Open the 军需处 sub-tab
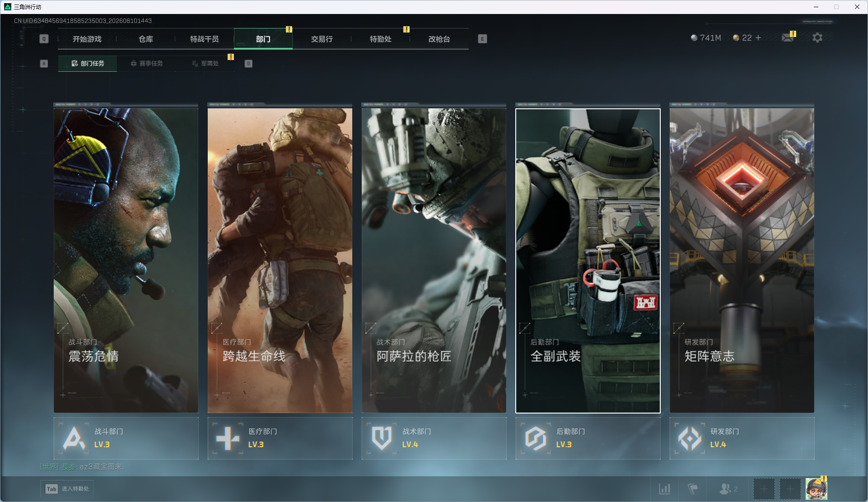Image resolution: width=868 pixels, height=502 pixels. tap(205, 64)
